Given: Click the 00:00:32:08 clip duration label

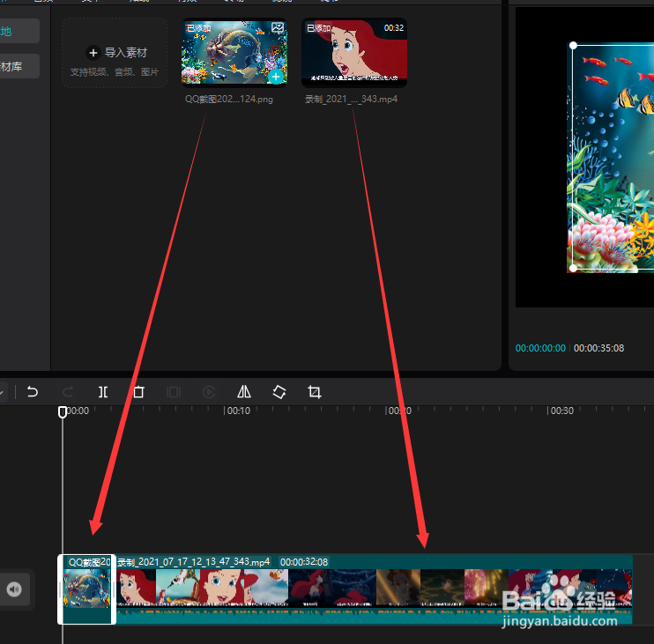Looking at the screenshot, I should (304, 562).
